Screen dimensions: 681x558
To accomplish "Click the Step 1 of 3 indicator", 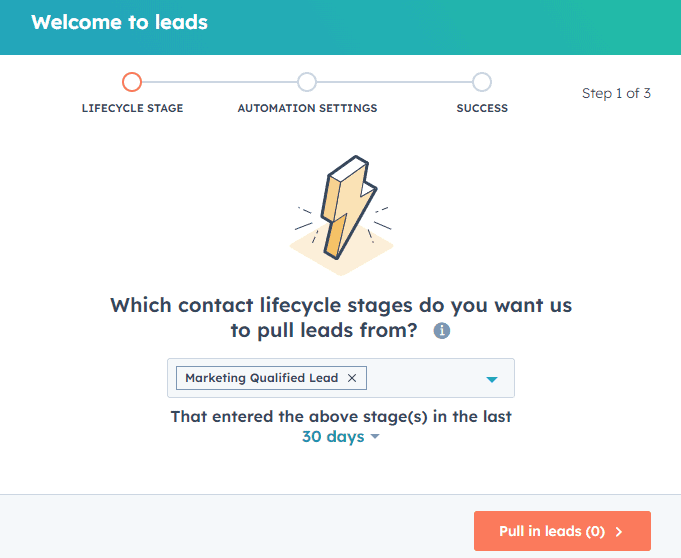I will pyautogui.click(x=616, y=93).
